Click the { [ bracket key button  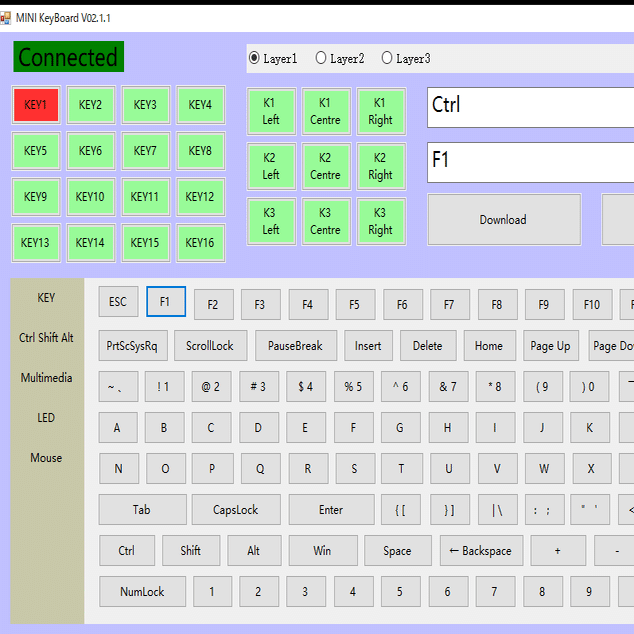coord(400,509)
